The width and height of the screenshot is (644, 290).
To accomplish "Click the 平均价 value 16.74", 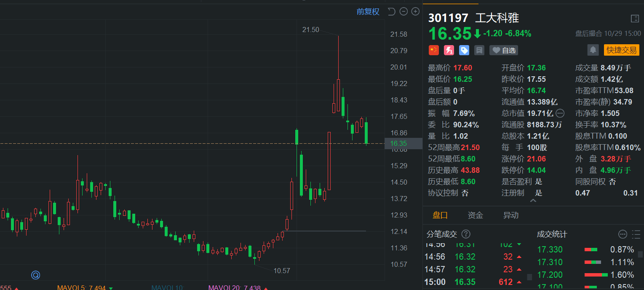I will coord(536,91).
